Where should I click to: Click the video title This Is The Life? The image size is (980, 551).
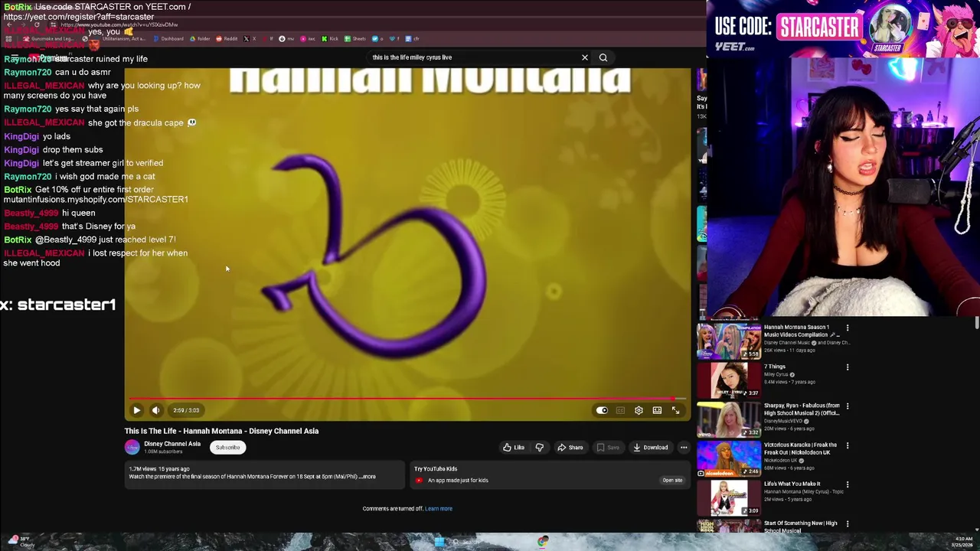(221, 431)
